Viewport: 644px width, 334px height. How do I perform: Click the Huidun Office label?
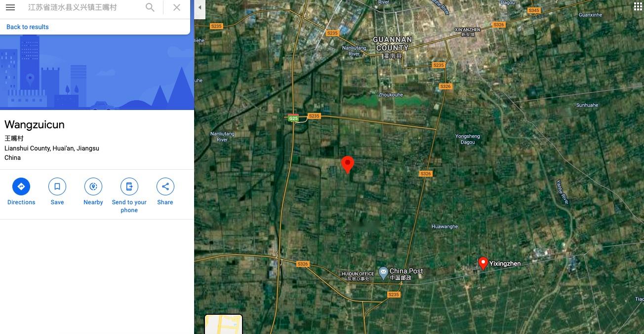click(x=358, y=274)
